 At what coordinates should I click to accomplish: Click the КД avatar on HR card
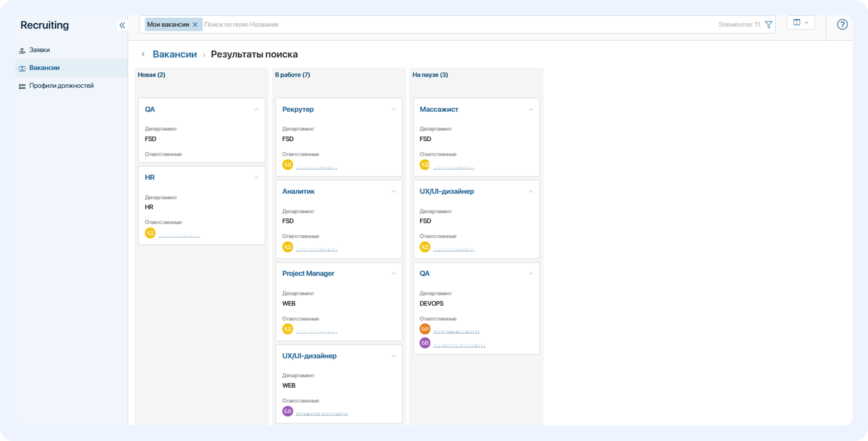[x=150, y=233]
